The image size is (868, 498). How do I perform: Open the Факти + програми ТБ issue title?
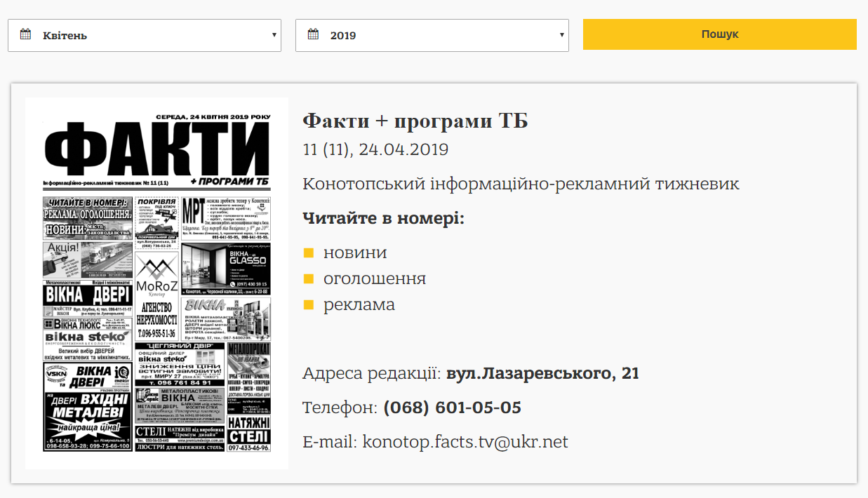pyautogui.click(x=415, y=121)
